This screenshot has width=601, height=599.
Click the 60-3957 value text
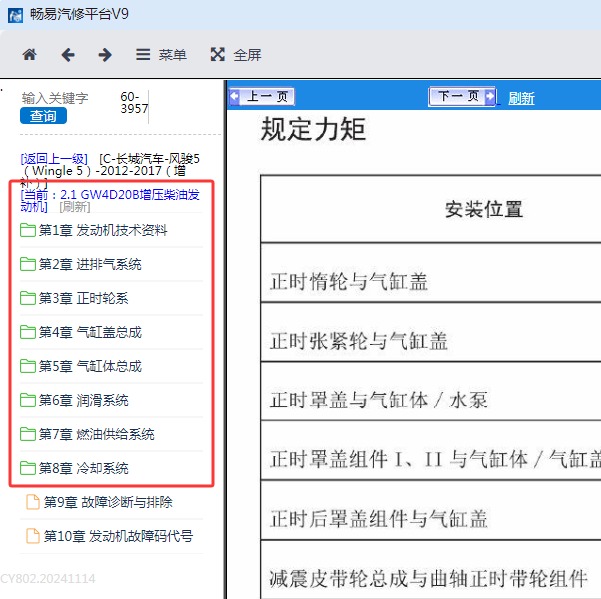(134, 103)
